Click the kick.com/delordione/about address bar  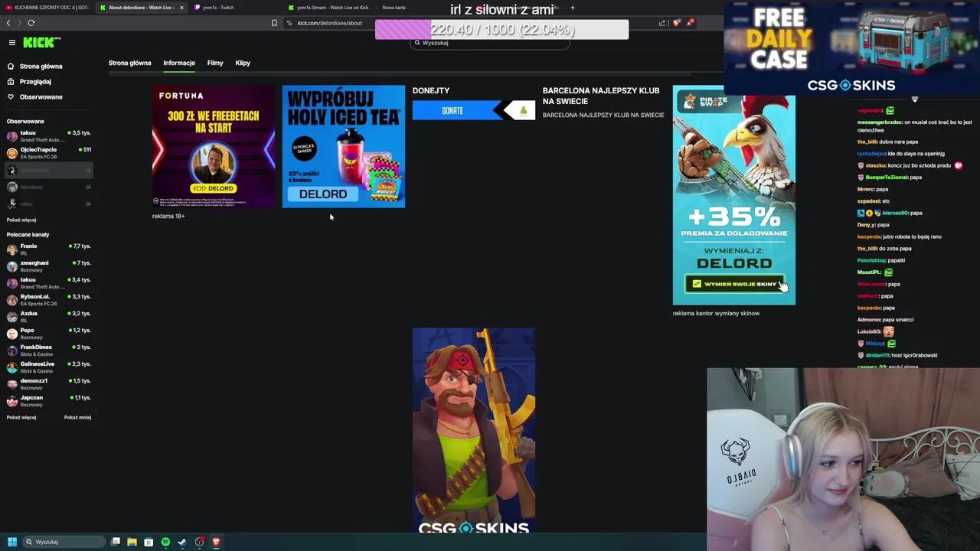(330, 23)
